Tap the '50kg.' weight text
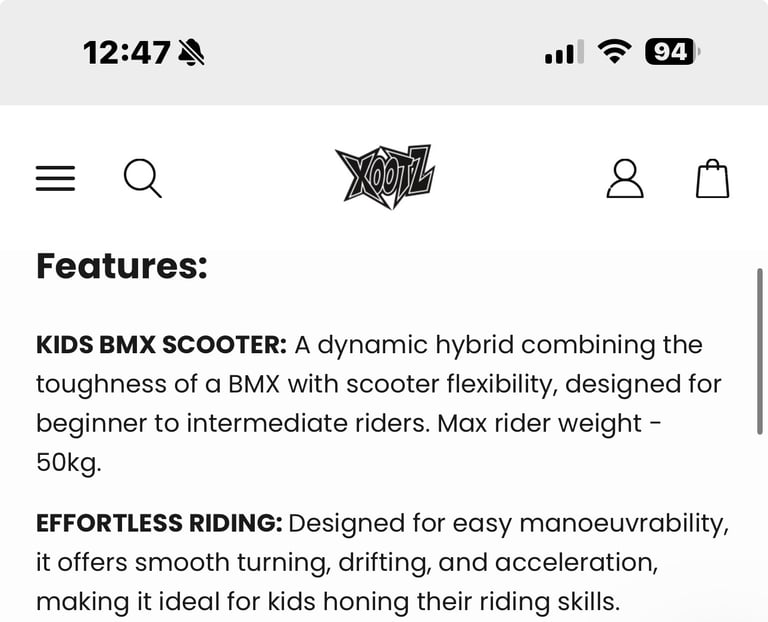 [69, 462]
